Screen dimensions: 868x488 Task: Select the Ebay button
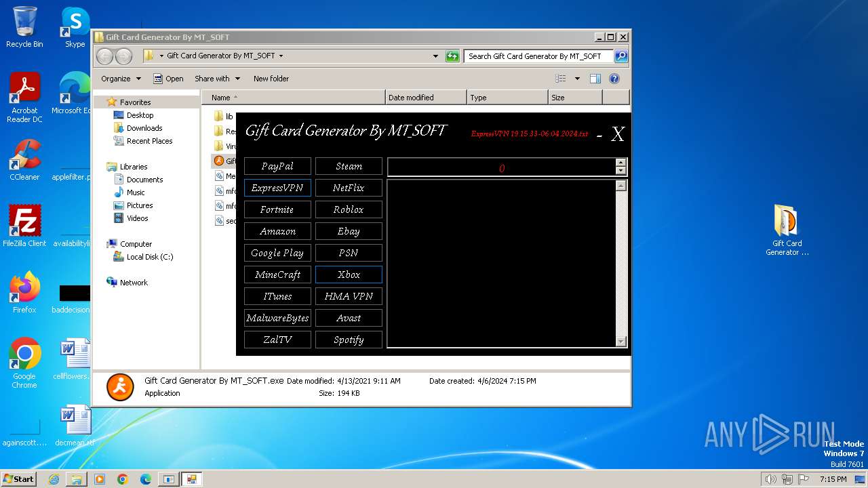coord(349,231)
